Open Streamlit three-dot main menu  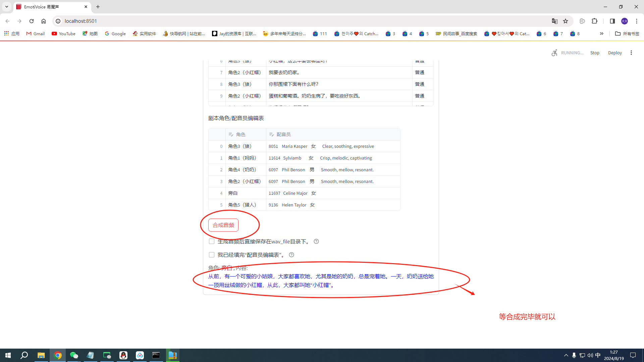pyautogui.click(x=631, y=53)
